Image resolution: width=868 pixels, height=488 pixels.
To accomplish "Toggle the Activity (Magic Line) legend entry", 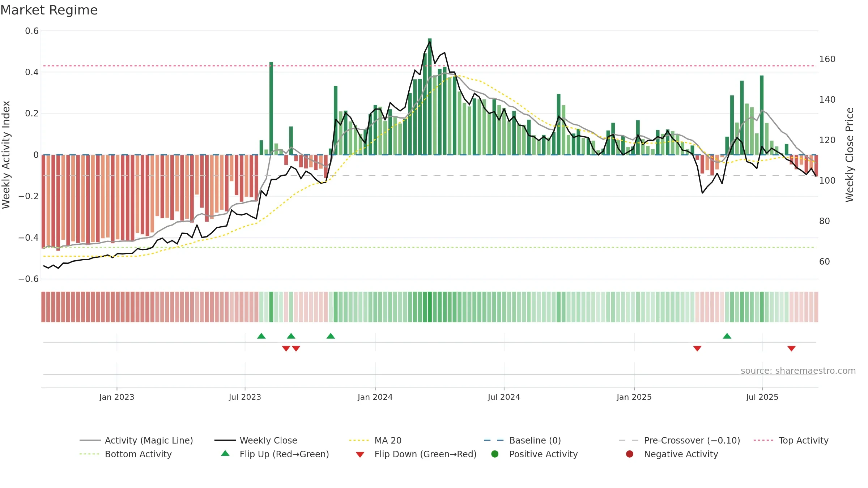I will pyautogui.click(x=136, y=440).
